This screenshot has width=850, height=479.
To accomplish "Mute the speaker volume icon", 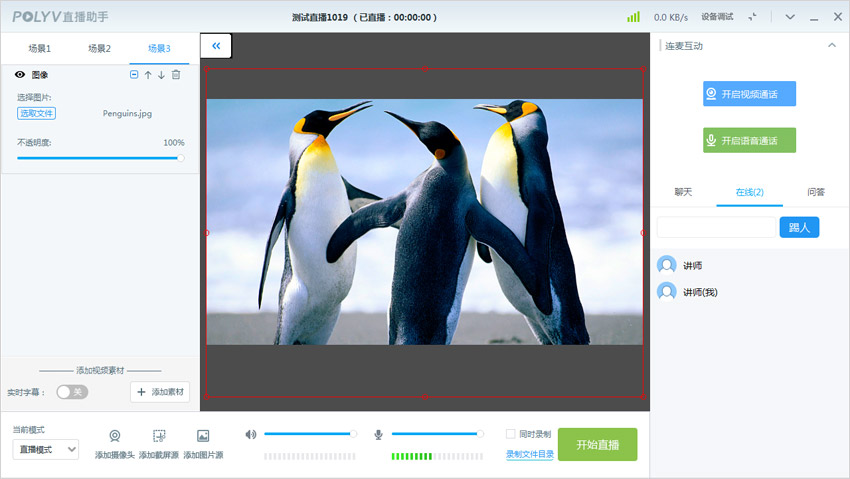I will click(x=251, y=434).
